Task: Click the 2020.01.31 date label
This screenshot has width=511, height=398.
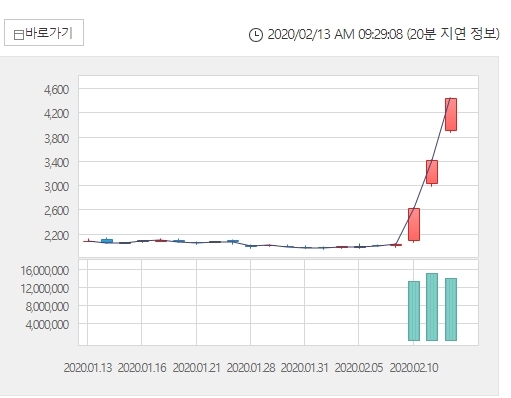Action: click(x=304, y=368)
